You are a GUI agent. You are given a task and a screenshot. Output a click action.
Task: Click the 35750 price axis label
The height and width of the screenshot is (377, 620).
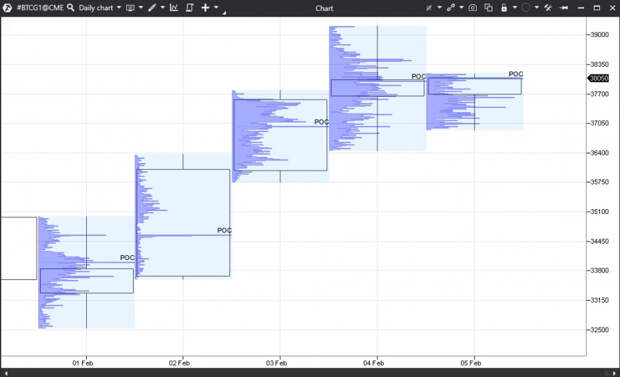point(599,182)
